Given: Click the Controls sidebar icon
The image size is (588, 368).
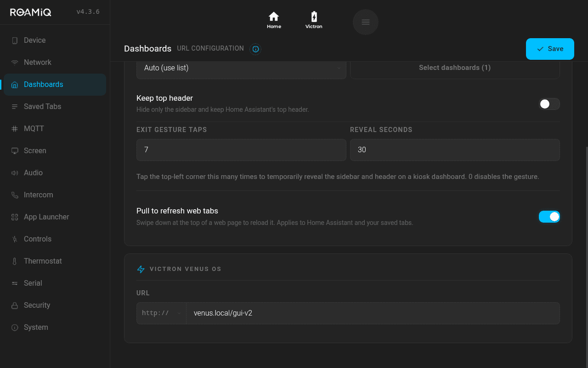Looking at the screenshot, I should (15, 239).
